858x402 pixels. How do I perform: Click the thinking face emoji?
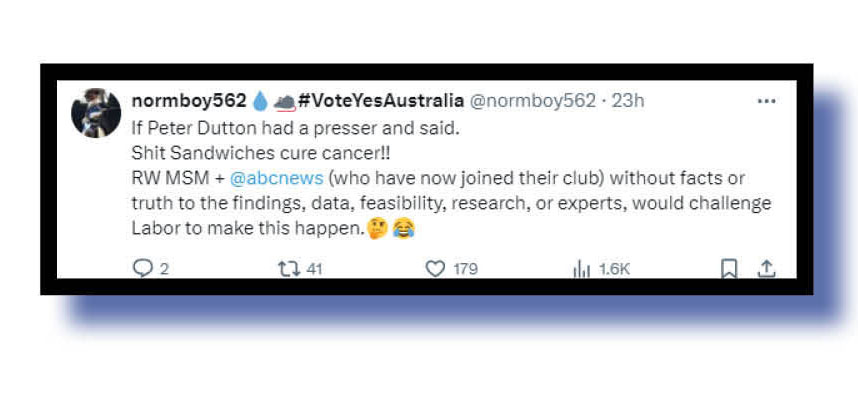point(379,228)
